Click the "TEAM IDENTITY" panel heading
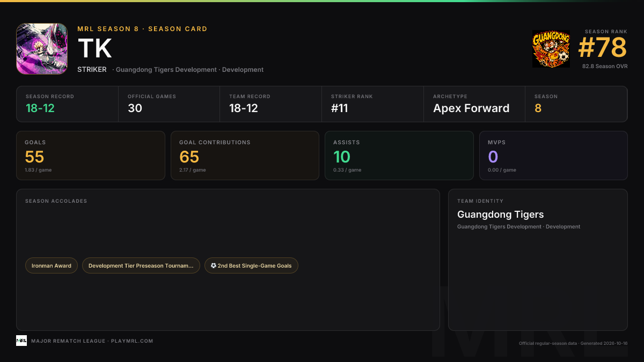This screenshot has height=362, width=644. pos(480,201)
